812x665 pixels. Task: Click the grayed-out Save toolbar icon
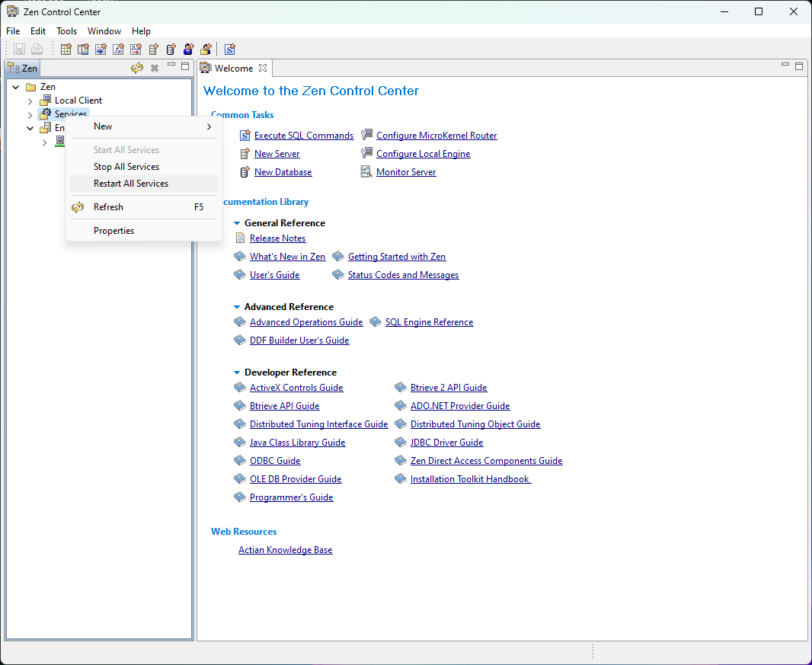(x=19, y=50)
